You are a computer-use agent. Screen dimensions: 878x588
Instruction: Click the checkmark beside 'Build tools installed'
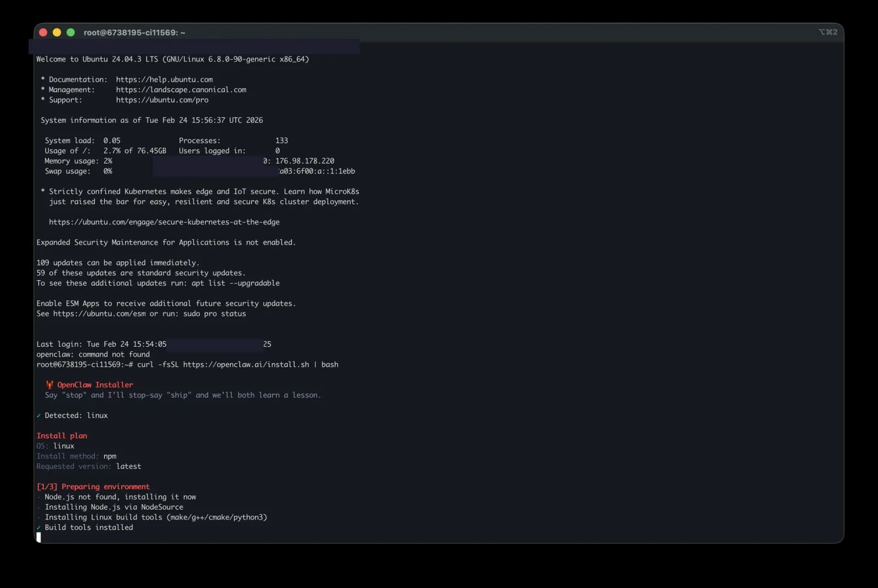tap(39, 528)
